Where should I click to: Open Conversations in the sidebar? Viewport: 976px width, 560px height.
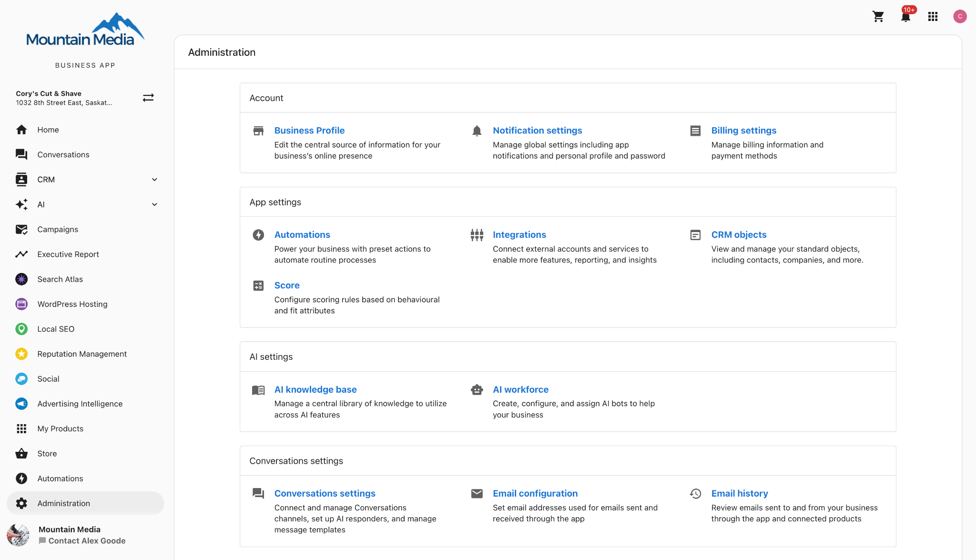(63, 155)
